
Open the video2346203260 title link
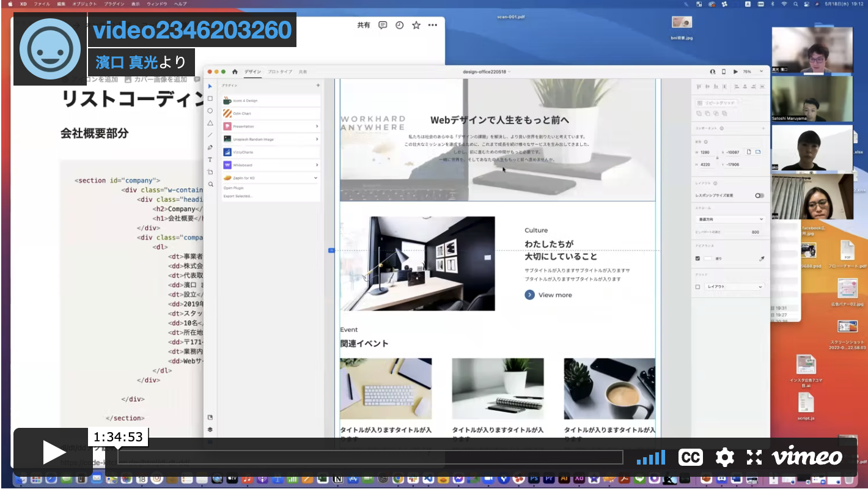pos(192,30)
